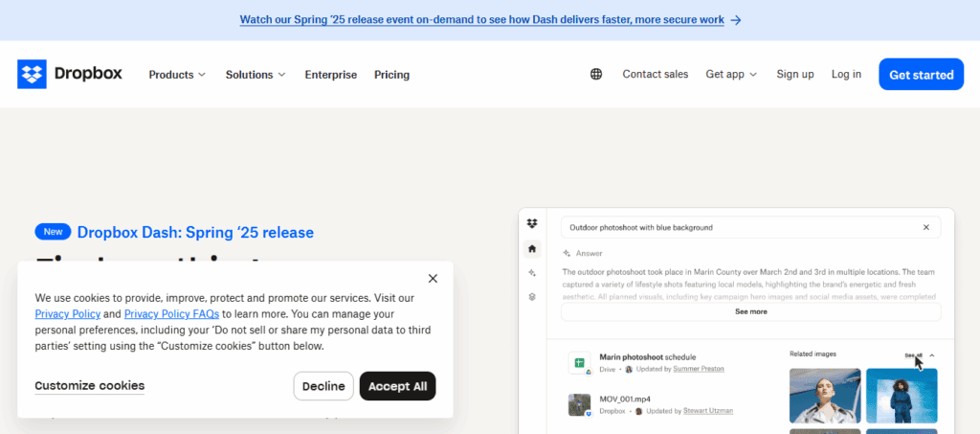Click the Dash search input field
Screen dimensions: 980x434
[750, 228]
